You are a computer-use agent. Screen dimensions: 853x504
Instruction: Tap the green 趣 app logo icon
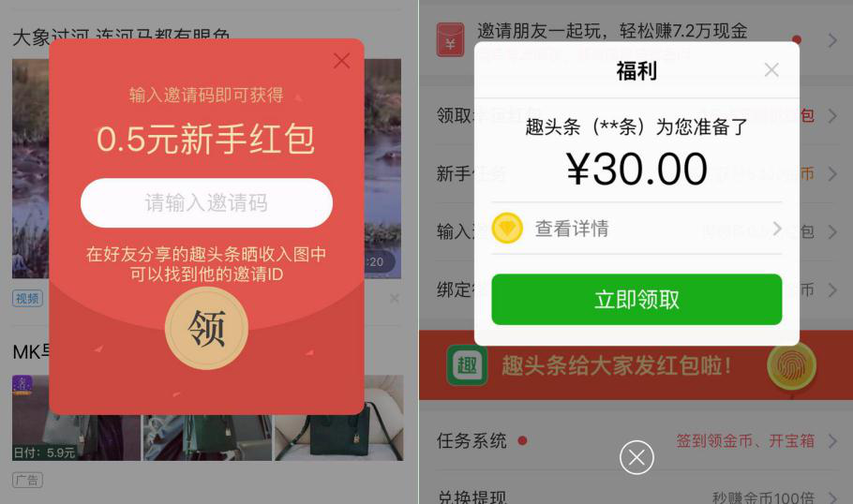tap(467, 365)
